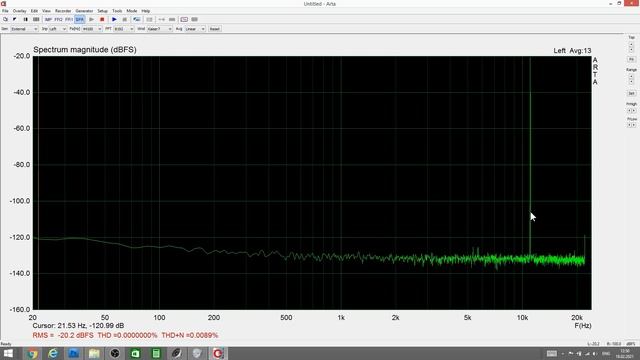Click the Reset averaging button
This screenshot has width=640, height=360.
point(215,29)
